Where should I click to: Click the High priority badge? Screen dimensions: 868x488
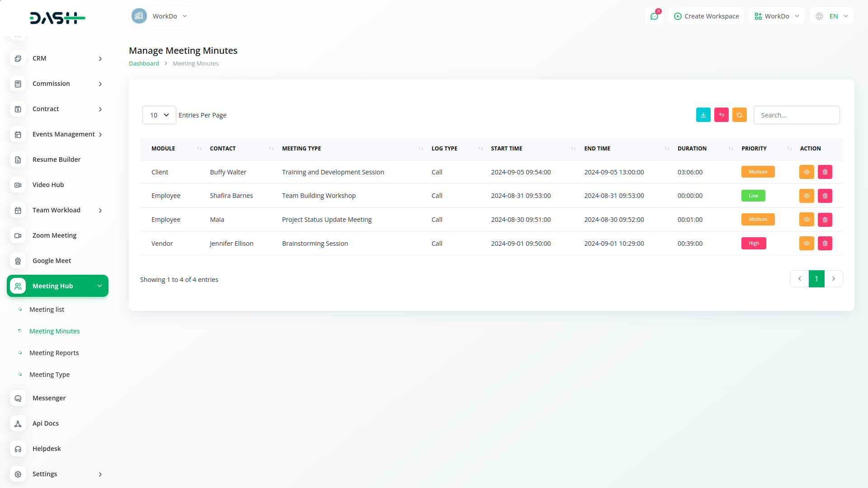(753, 244)
